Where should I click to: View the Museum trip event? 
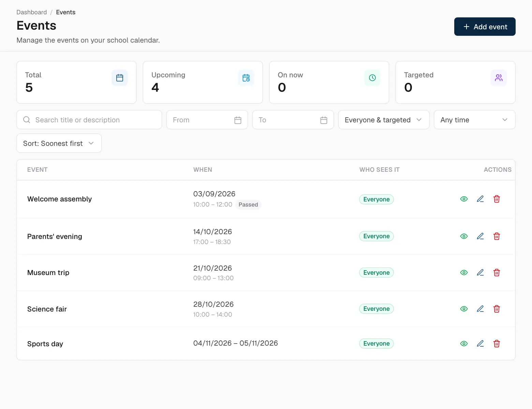(x=464, y=273)
